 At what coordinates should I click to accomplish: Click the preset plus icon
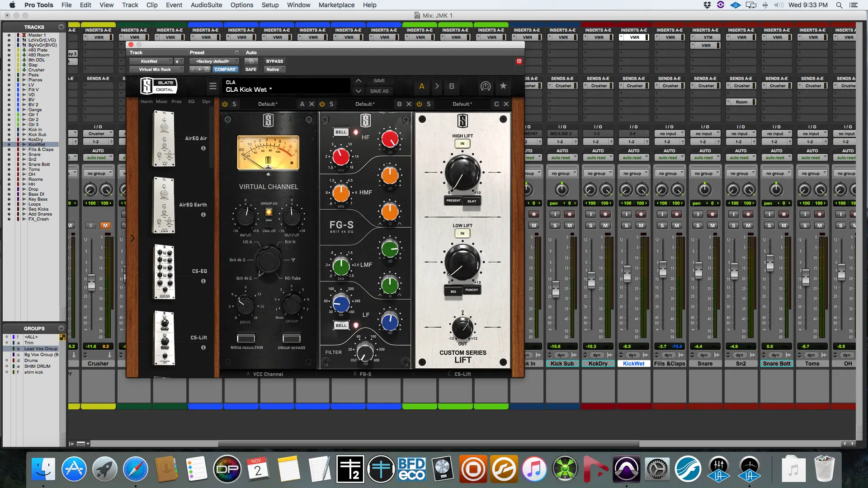(199, 70)
